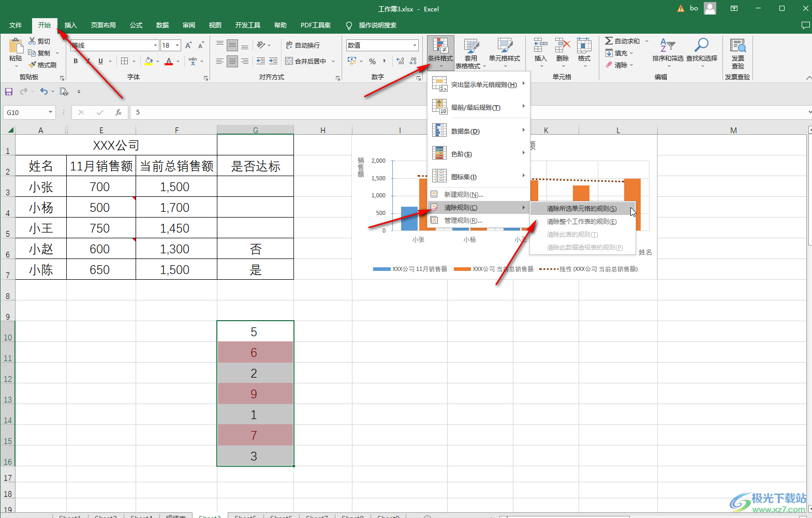The width and height of the screenshot is (812, 518).
Task: Open the font name dropdown
Action: tap(155, 46)
